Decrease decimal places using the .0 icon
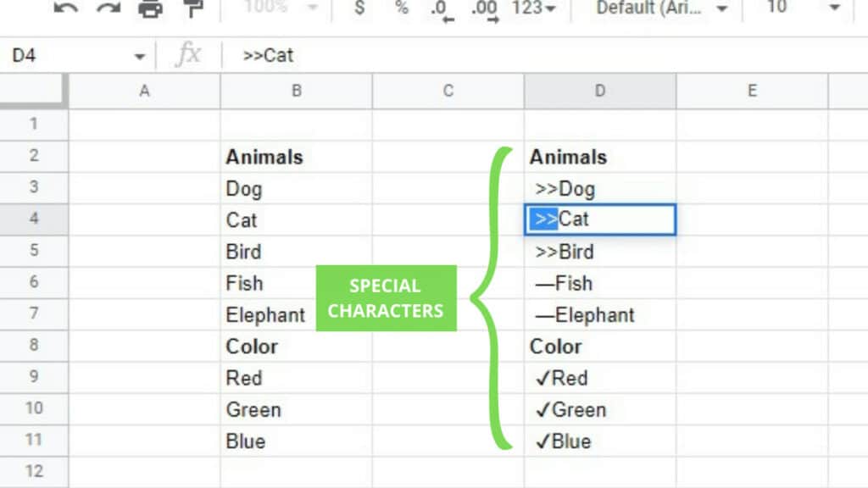Viewport: 868px width, 488px height. tap(442, 9)
